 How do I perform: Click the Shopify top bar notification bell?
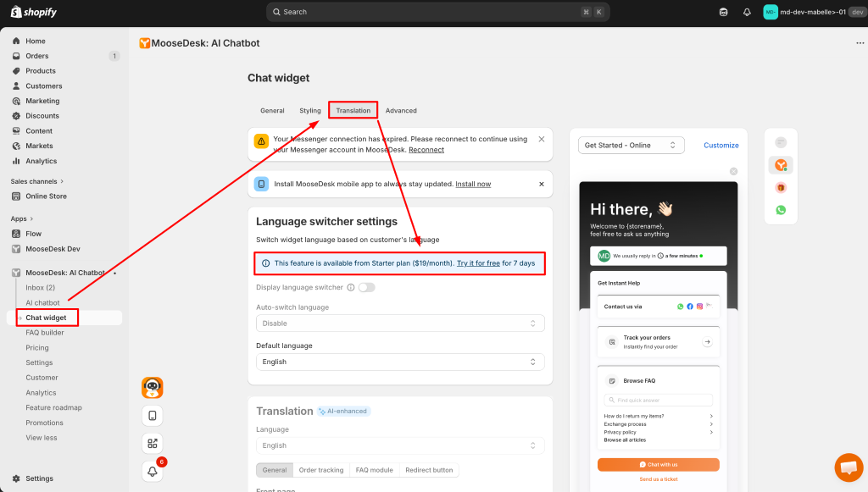click(x=747, y=12)
